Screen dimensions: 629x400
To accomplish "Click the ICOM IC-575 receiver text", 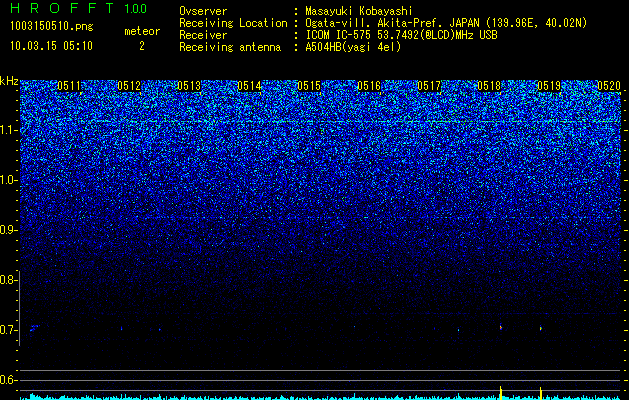I will [x=402, y=35].
